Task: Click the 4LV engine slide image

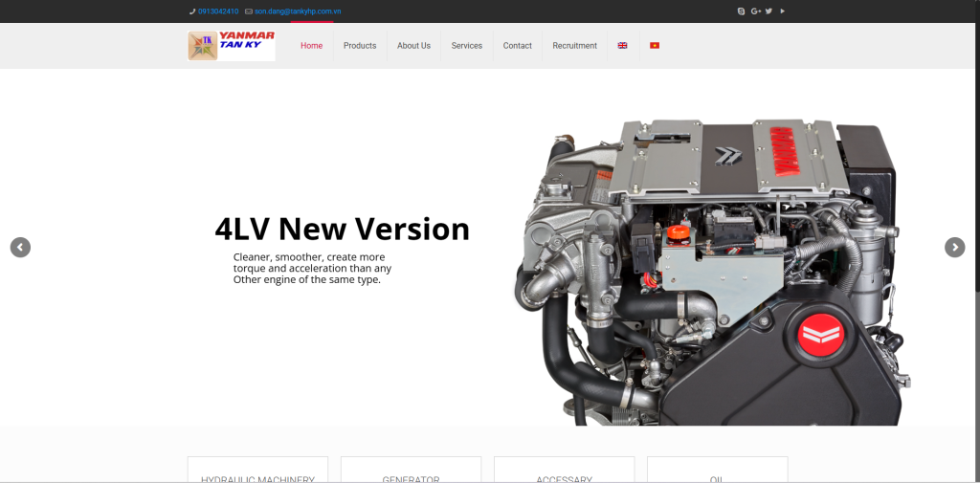Action: tap(708, 273)
